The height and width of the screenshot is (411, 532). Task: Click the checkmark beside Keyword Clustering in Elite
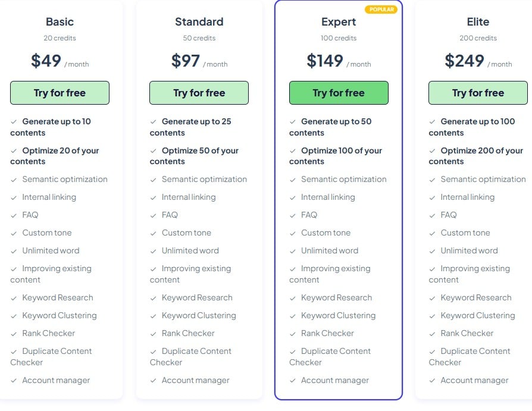431,315
